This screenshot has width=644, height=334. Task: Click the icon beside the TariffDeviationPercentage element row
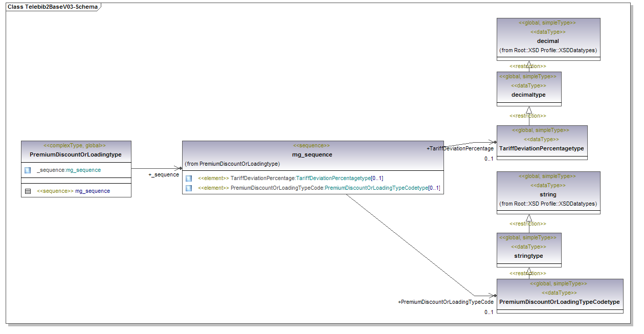[189, 178]
